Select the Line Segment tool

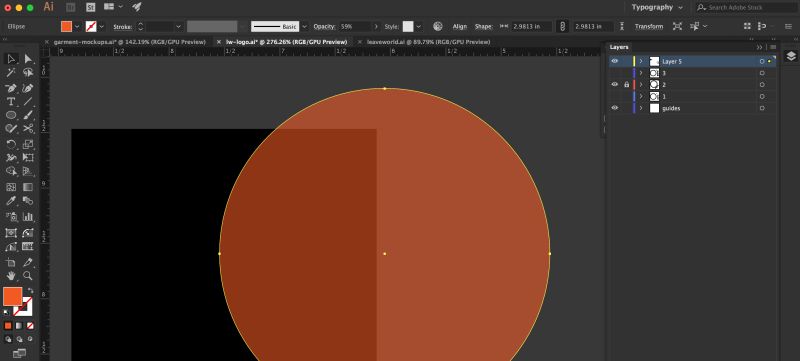pos(28,101)
